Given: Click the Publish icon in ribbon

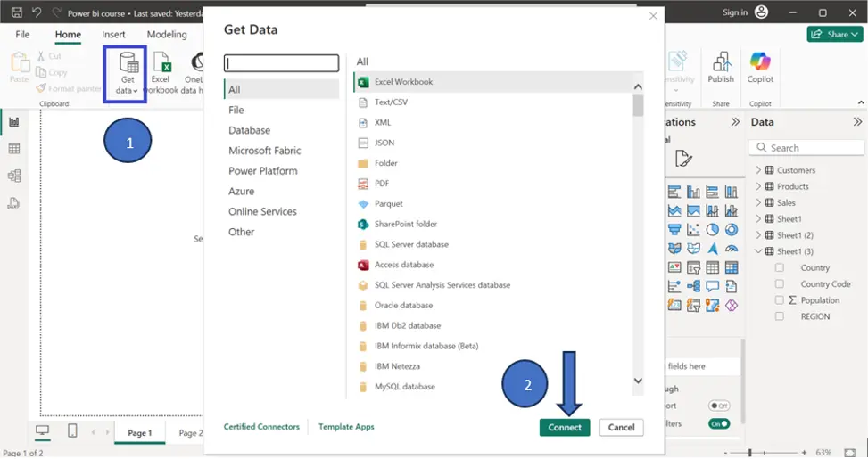Looking at the screenshot, I should pyautogui.click(x=720, y=68).
